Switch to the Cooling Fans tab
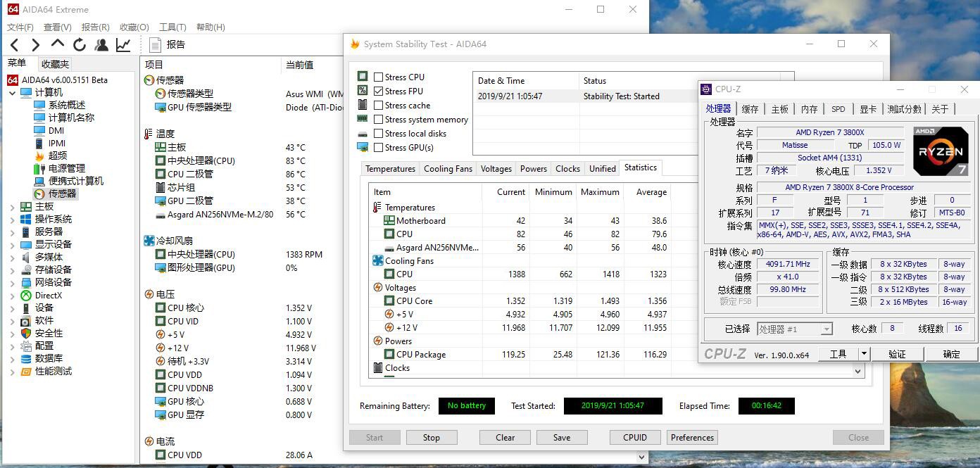Viewport: 980px width, 468px height. (x=448, y=169)
